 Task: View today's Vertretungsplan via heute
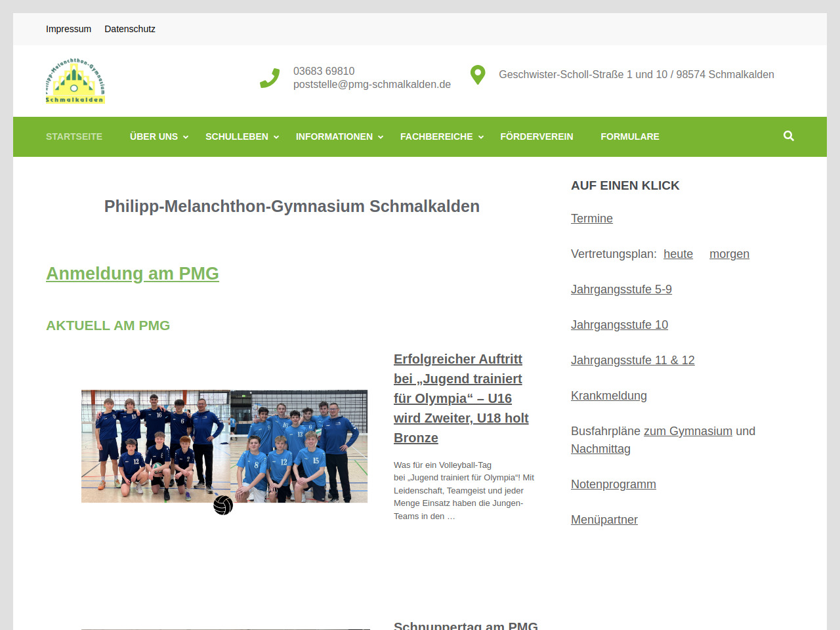pyautogui.click(x=678, y=254)
